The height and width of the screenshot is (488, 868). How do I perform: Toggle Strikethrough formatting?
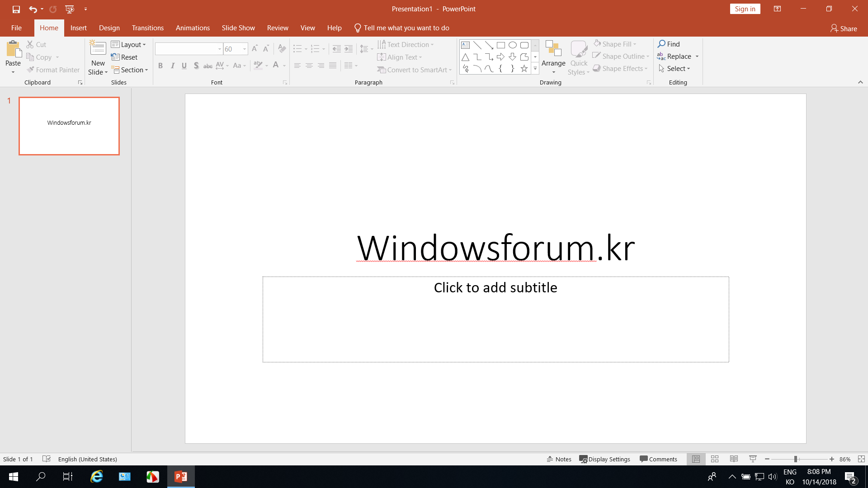(x=208, y=66)
